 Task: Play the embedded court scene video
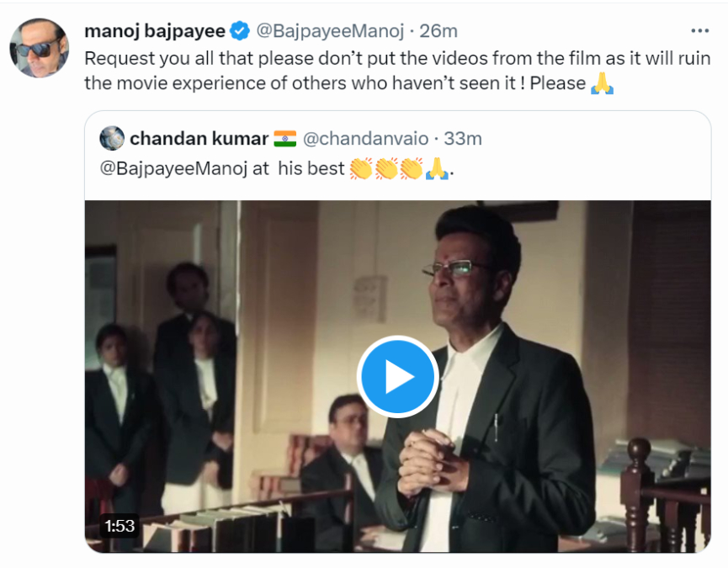coord(397,377)
